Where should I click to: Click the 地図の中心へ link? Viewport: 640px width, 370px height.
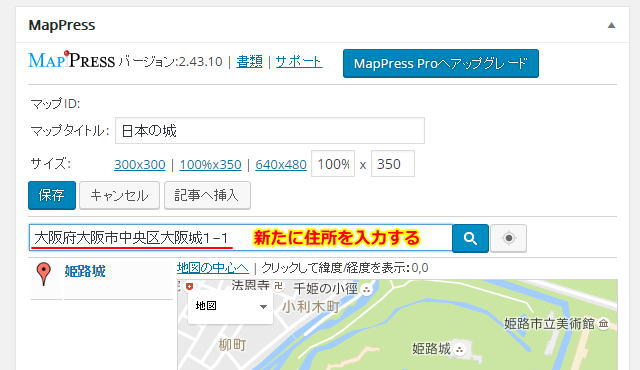click(x=213, y=268)
